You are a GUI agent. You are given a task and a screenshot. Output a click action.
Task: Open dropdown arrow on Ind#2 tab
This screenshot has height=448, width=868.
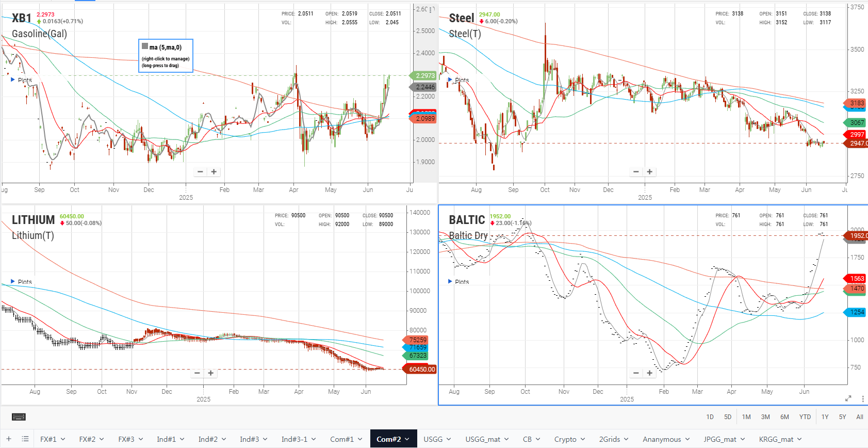point(225,439)
